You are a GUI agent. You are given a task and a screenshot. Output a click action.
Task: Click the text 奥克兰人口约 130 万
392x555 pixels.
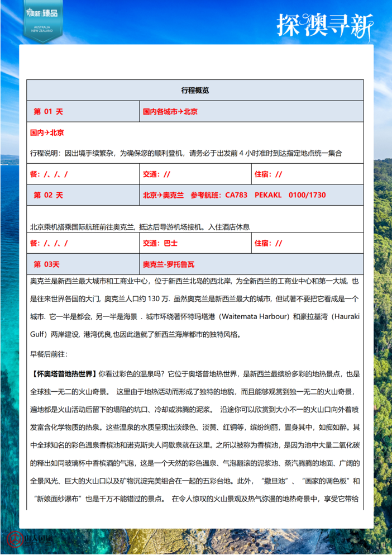click(x=137, y=298)
